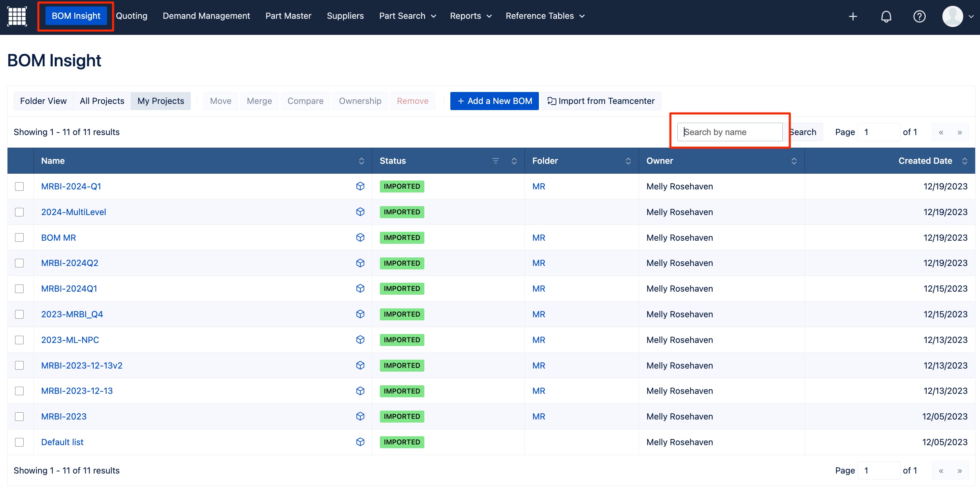Switch to My Projects tab

pos(161,101)
